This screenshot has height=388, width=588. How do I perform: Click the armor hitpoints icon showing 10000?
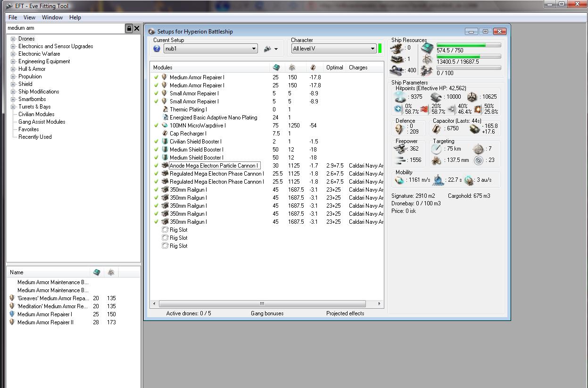coord(436,97)
